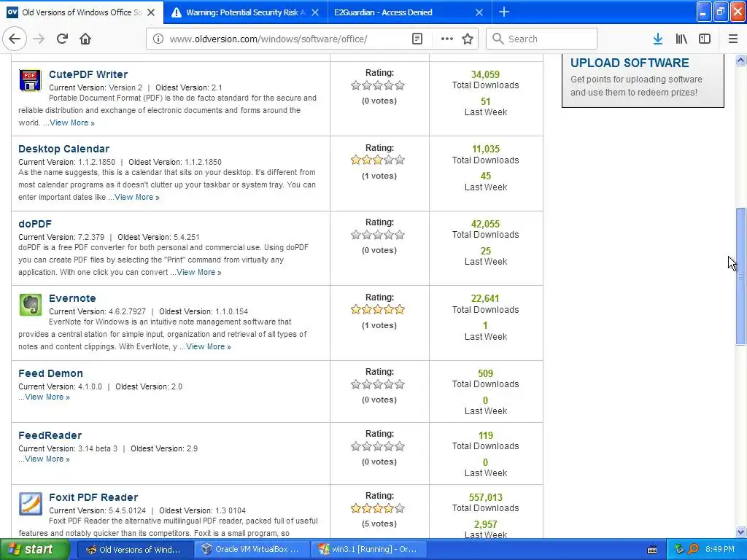The height and width of the screenshot is (560, 747).
Task: Toggle the sidebar icon
Action: (x=705, y=39)
